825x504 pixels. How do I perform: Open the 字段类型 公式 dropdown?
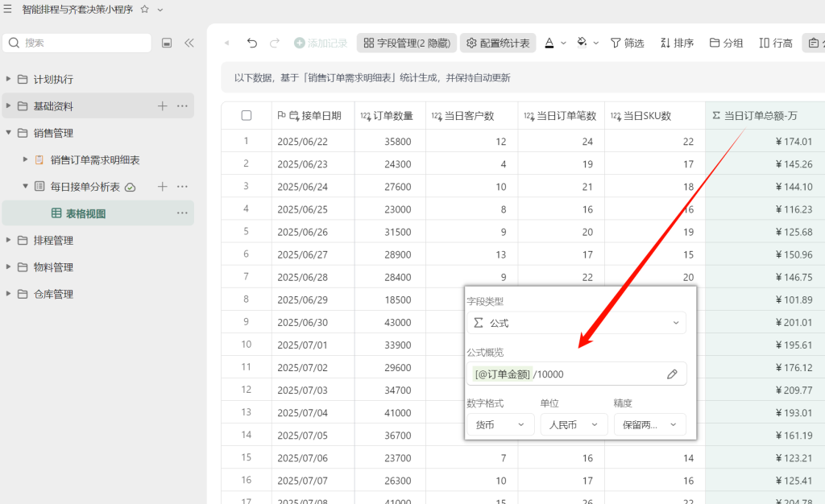[577, 323]
